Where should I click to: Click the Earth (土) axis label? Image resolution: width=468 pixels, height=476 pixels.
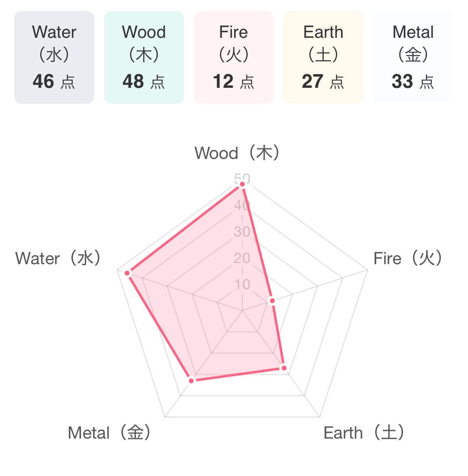tap(364, 433)
